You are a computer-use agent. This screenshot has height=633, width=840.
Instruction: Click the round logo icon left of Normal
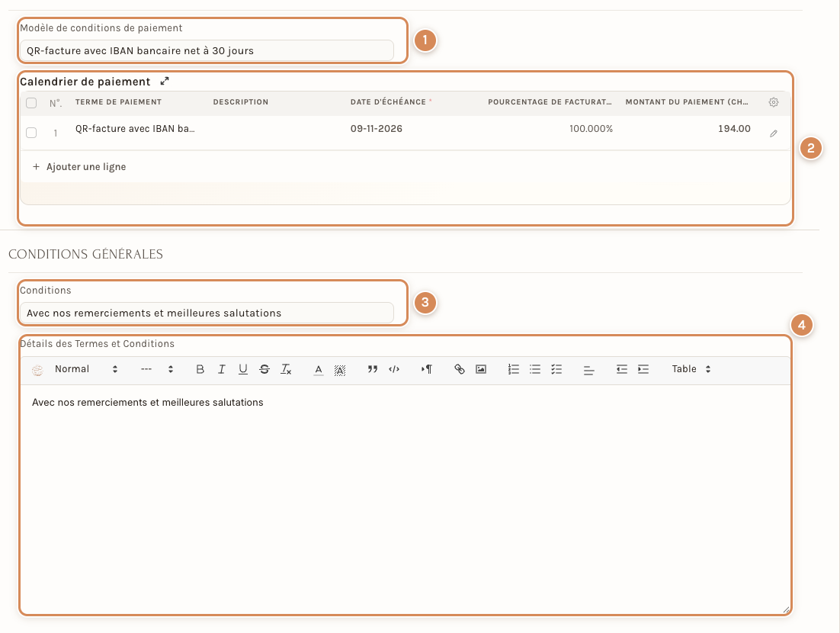click(x=37, y=370)
